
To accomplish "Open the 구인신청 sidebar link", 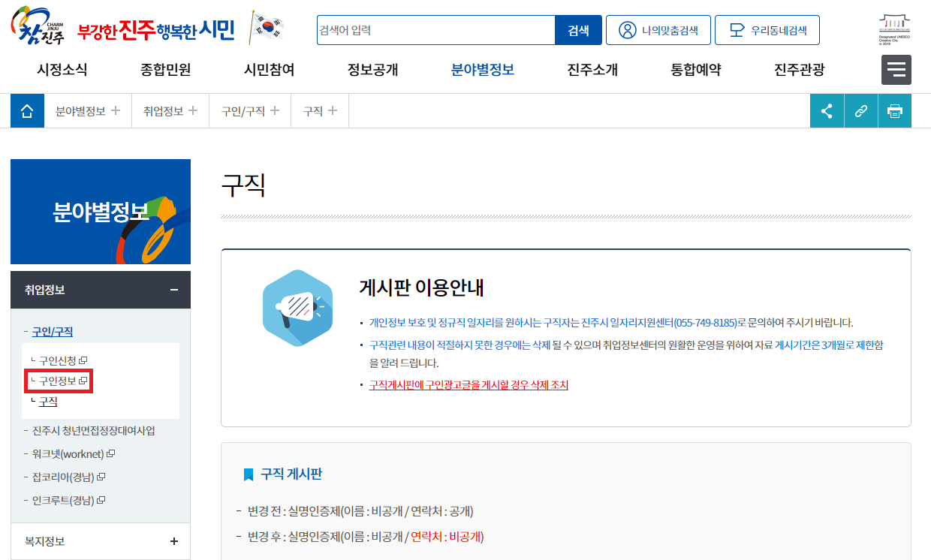I will pos(59,360).
